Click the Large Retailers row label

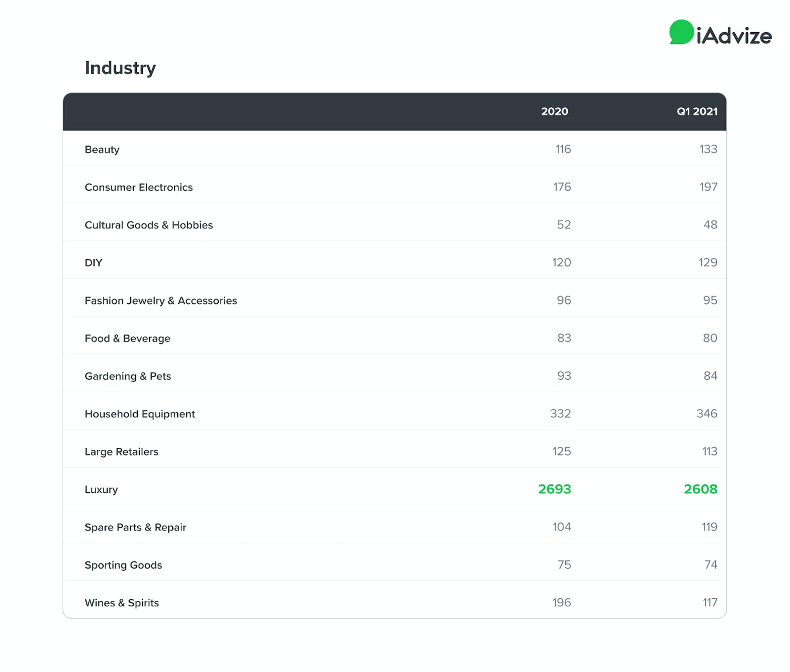tap(121, 451)
